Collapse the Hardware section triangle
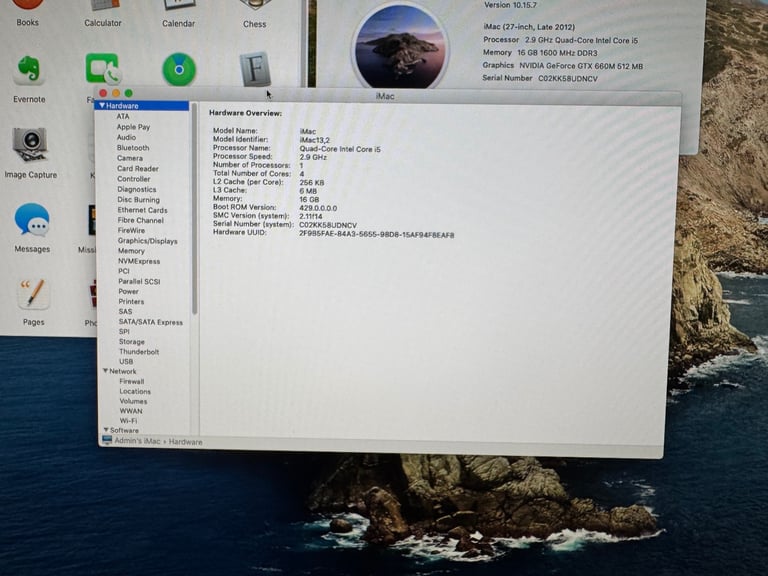Viewport: 768px width, 576px height. coord(102,105)
